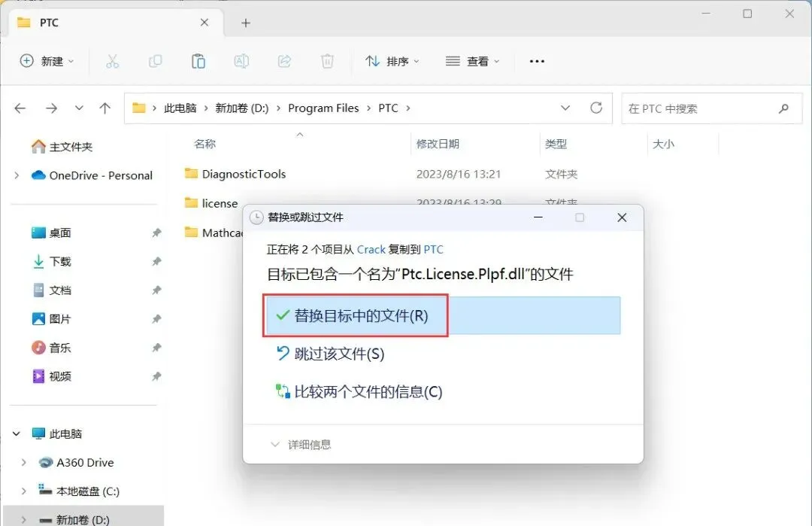Add a new Explorer tab
The image size is (812, 526).
tap(246, 23)
